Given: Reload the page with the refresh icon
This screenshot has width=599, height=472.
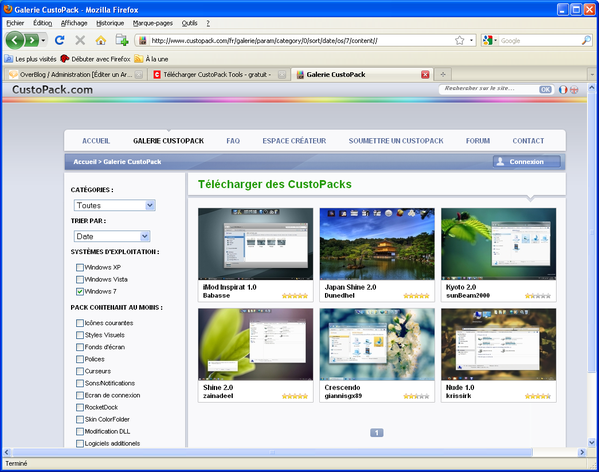Looking at the screenshot, I should [x=60, y=40].
